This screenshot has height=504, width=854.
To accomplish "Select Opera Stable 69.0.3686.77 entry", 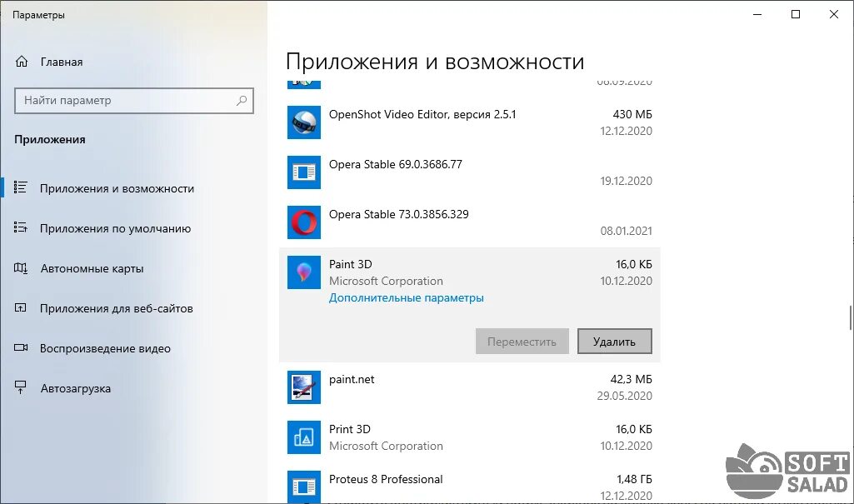I will [x=469, y=172].
